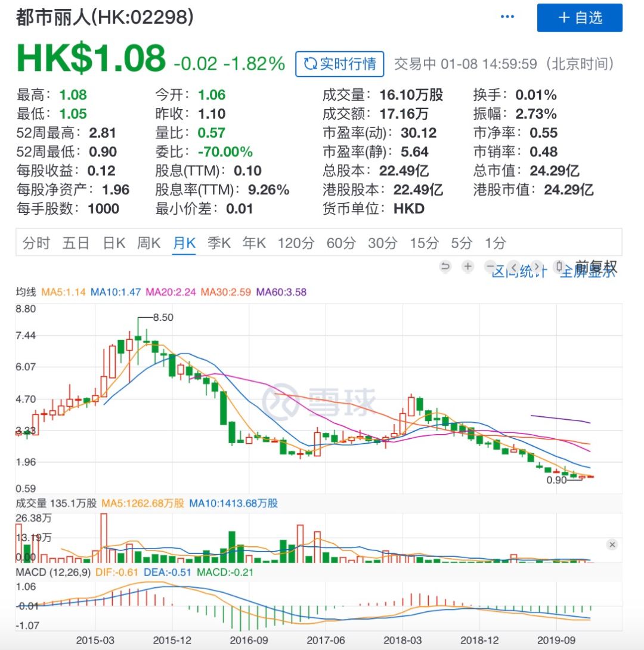Switch to 分时 chart tab

(x=36, y=243)
